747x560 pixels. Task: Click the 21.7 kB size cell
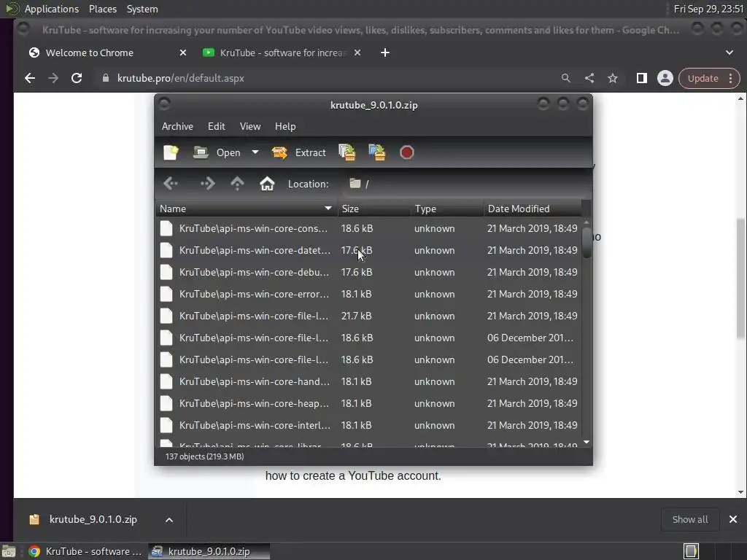[x=356, y=316]
